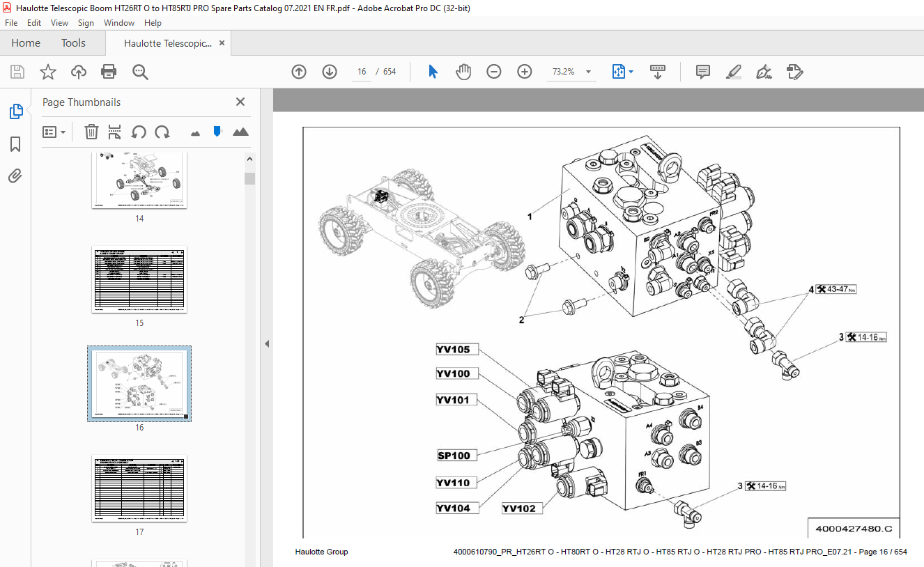Click the thumbnails panel scrollbar thumb

point(249,178)
